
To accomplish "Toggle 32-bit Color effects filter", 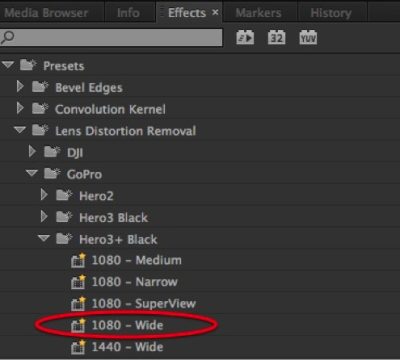I will pyautogui.click(x=276, y=37).
